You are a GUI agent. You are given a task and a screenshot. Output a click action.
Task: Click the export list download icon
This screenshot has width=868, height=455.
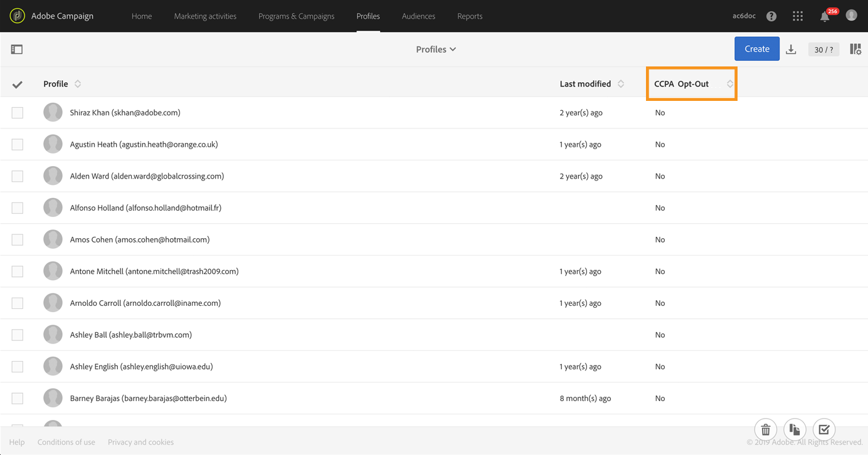tap(791, 50)
